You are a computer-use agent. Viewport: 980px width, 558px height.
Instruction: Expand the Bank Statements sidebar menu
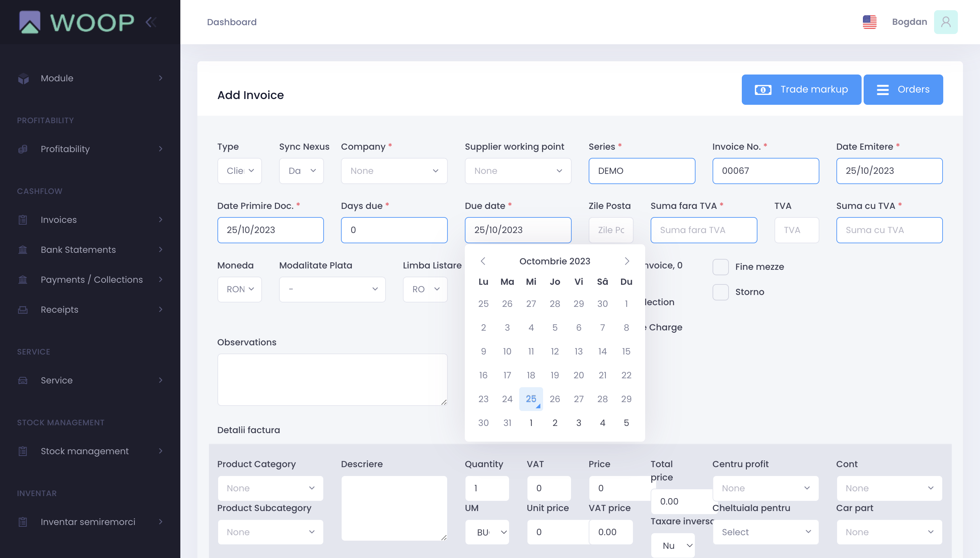161,249
